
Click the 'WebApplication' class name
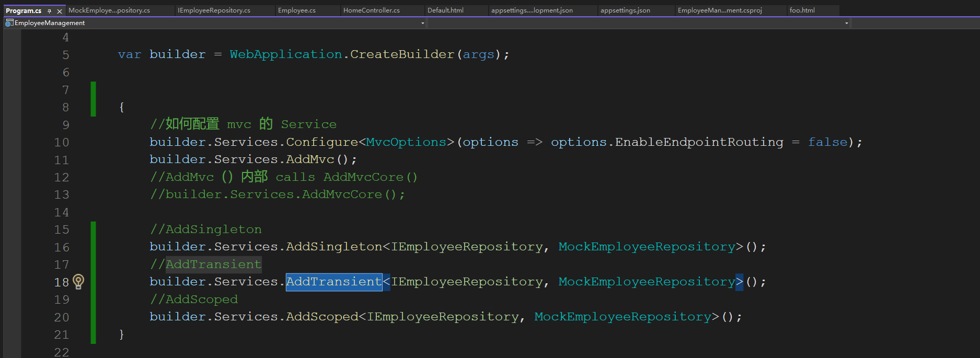tap(286, 54)
